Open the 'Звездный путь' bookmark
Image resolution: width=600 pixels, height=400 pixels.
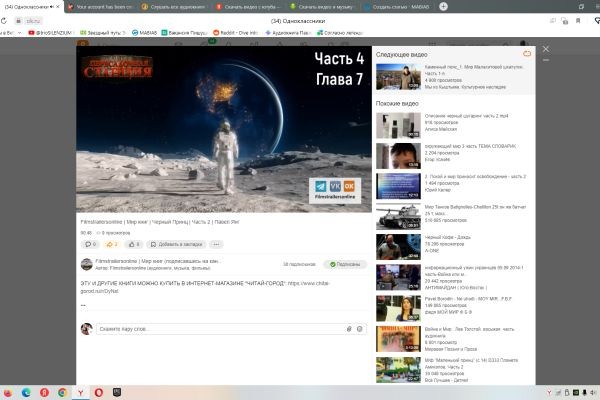(103, 33)
